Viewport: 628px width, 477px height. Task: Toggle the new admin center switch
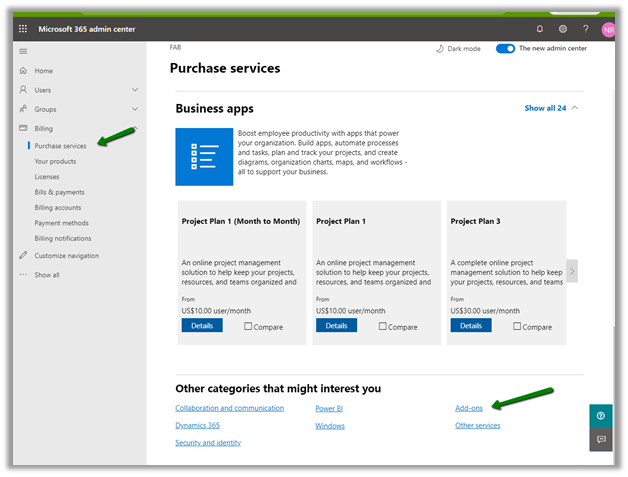(505, 48)
